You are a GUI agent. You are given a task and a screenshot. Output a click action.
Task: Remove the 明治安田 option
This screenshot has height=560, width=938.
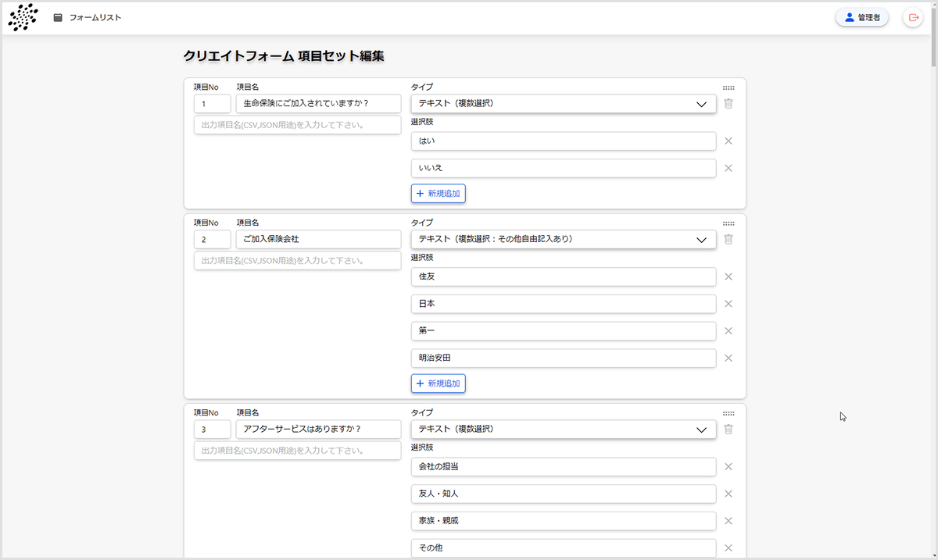(729, 358)
